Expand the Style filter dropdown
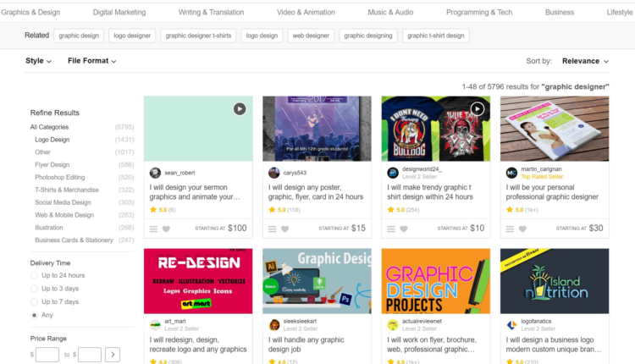 pyautogui.click(x=38, y=61)
